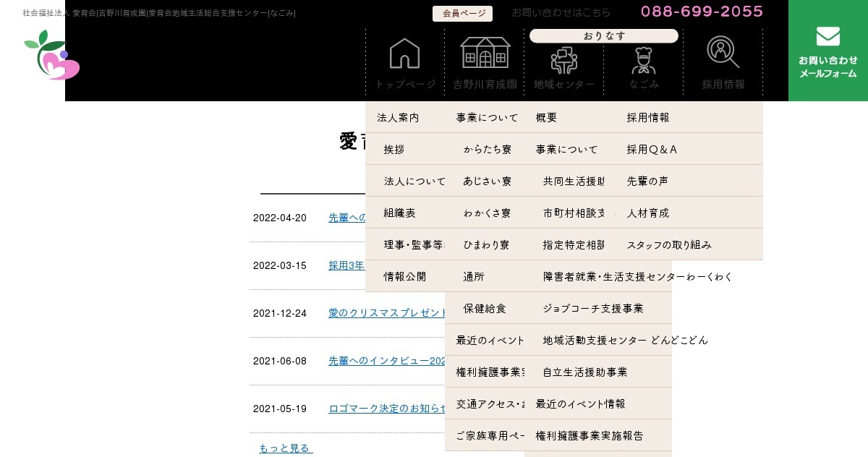
Task: Click the 地域センター people-at-desk icon
Action: (564, 60)
